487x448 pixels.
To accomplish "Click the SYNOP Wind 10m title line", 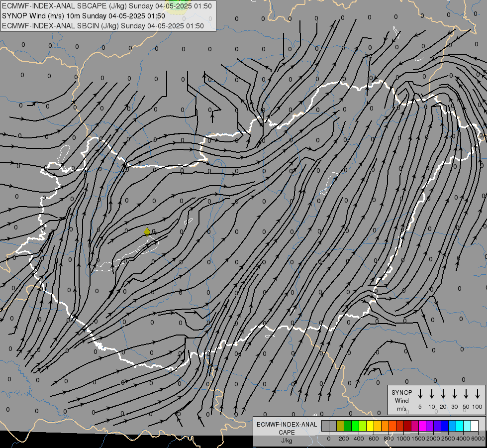I will tap(83, 16).
